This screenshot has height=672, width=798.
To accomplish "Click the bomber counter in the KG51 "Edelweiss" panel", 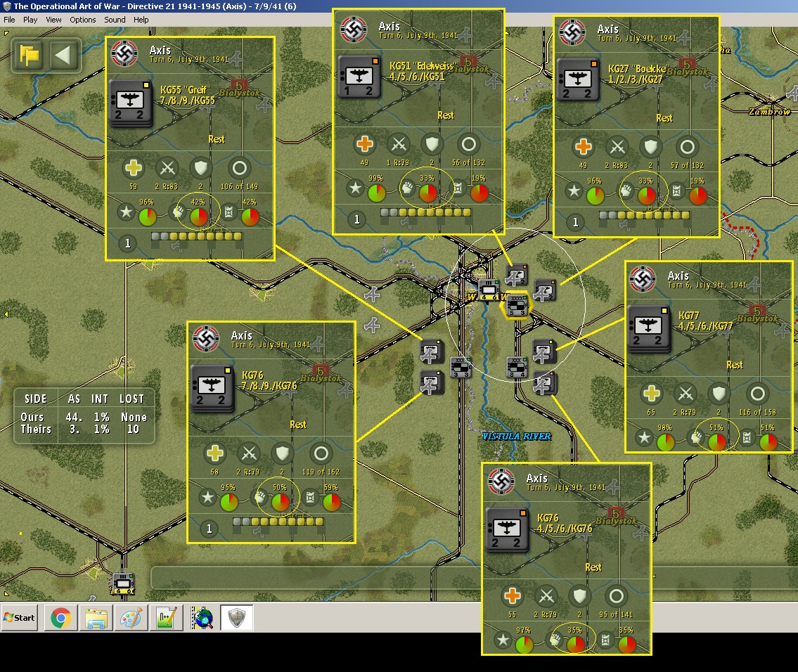I will (359, 77).
